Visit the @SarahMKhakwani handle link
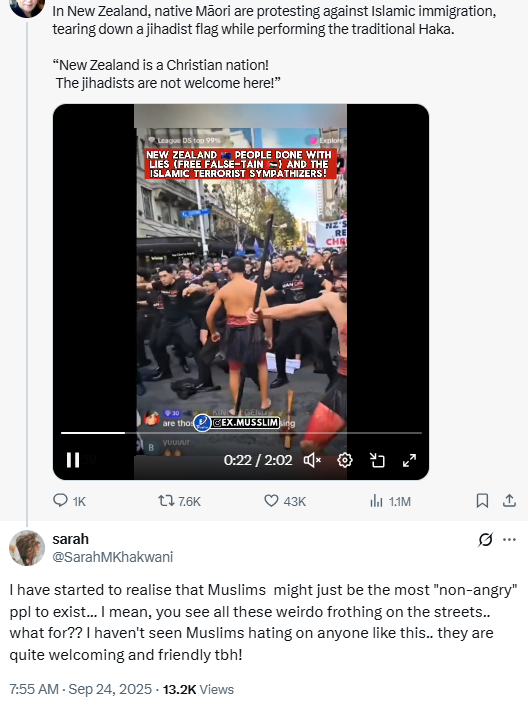 [113, 557]
